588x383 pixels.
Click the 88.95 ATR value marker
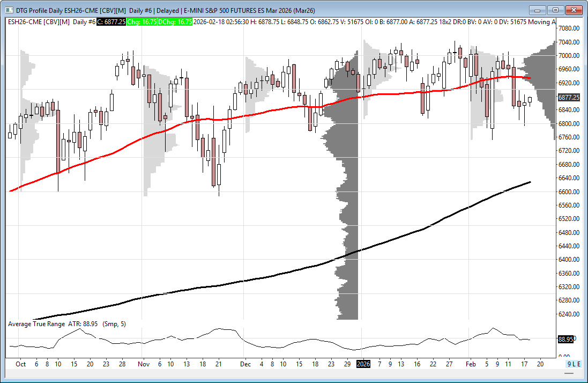tap(565, 340)
